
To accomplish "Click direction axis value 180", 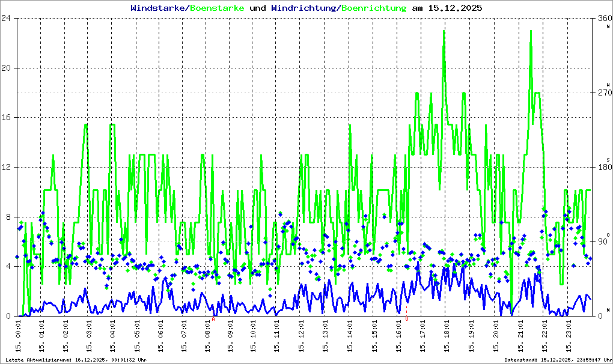I will pos(605,167).
